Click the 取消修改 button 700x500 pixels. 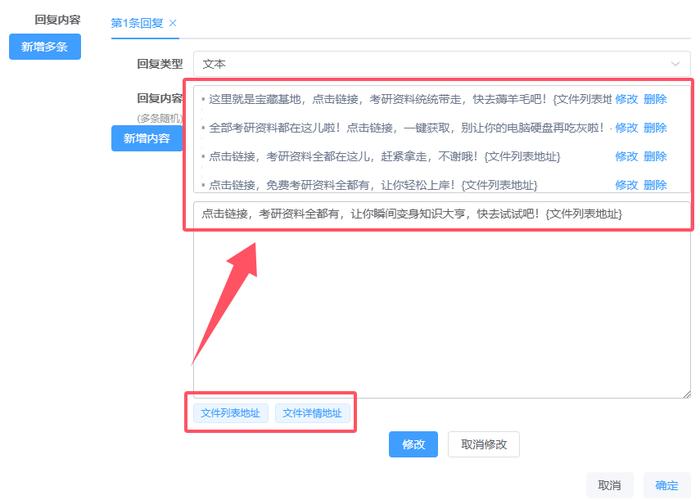pyautogui.click(x=484, y=444)
